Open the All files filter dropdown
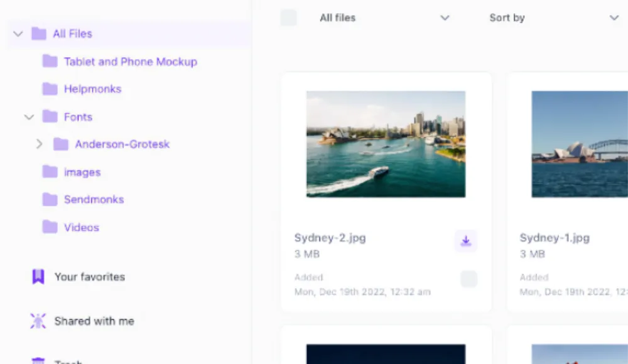 [384, 18]
